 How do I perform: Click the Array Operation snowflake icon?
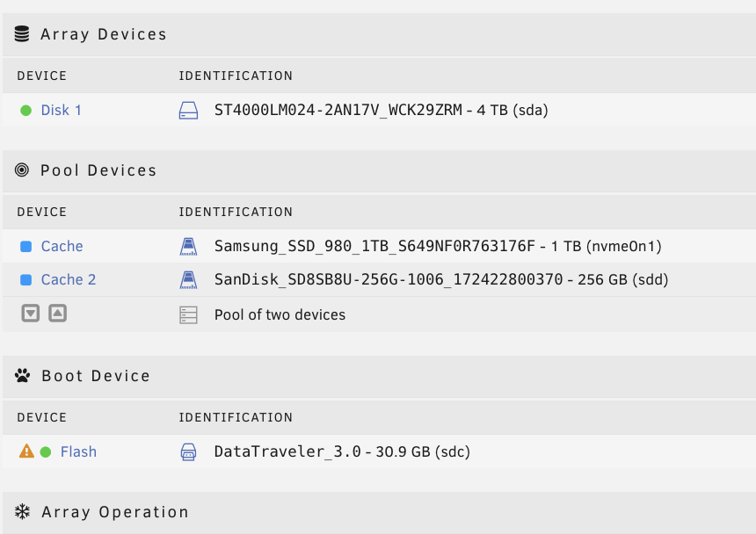pyautogui.click(x=22, y=511)
